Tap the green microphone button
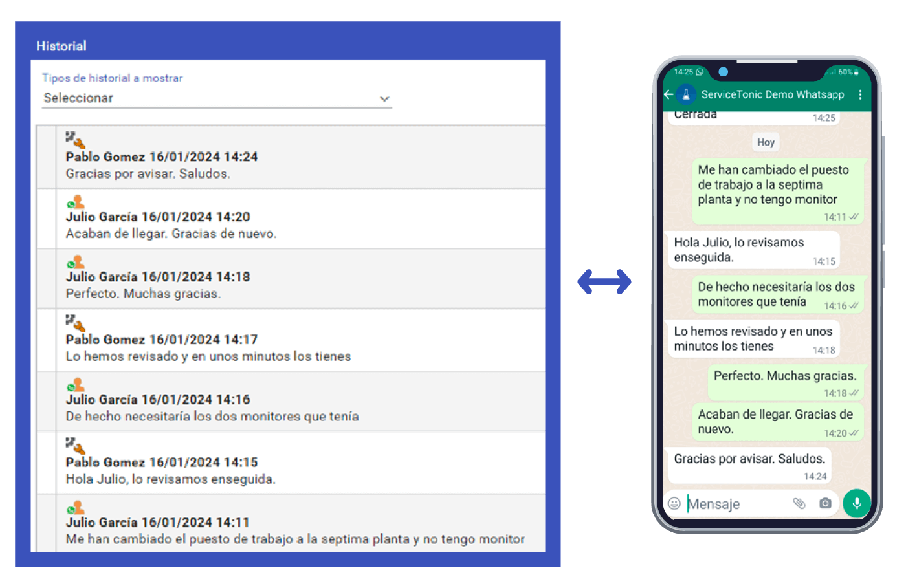Viewport: 906px width, 588px height. [857, 503]
